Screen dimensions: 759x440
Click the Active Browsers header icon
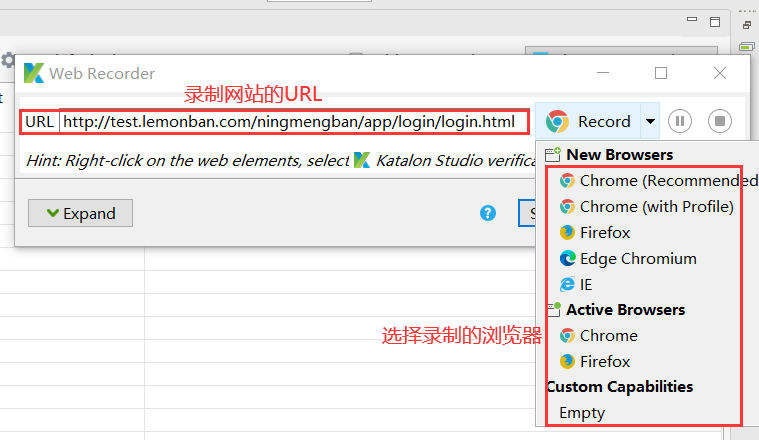click(554, 309)
